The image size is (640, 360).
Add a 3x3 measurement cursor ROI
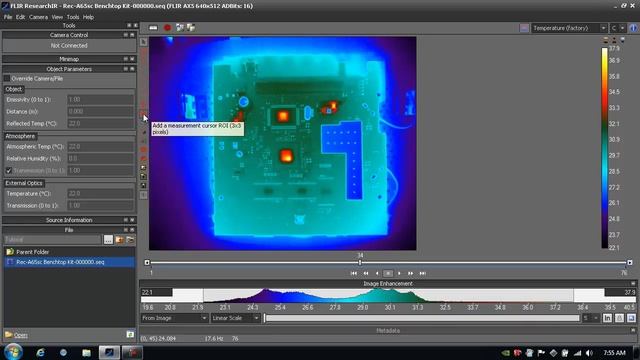click(x=144, y=114)
